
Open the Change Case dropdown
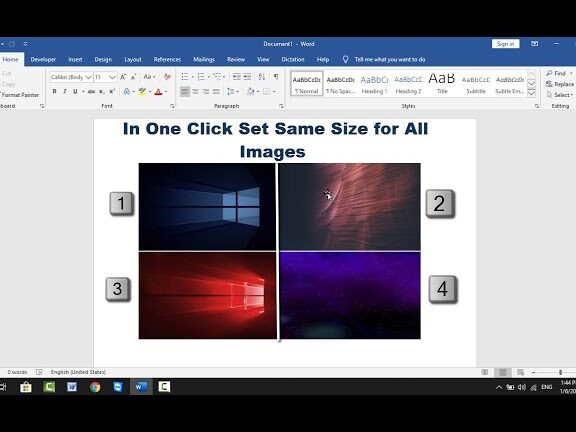click(149, 77)
